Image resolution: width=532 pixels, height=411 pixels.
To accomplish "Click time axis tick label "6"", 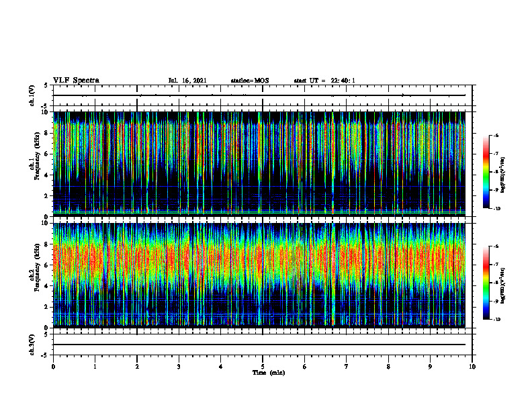I will (x=305, y=367).
